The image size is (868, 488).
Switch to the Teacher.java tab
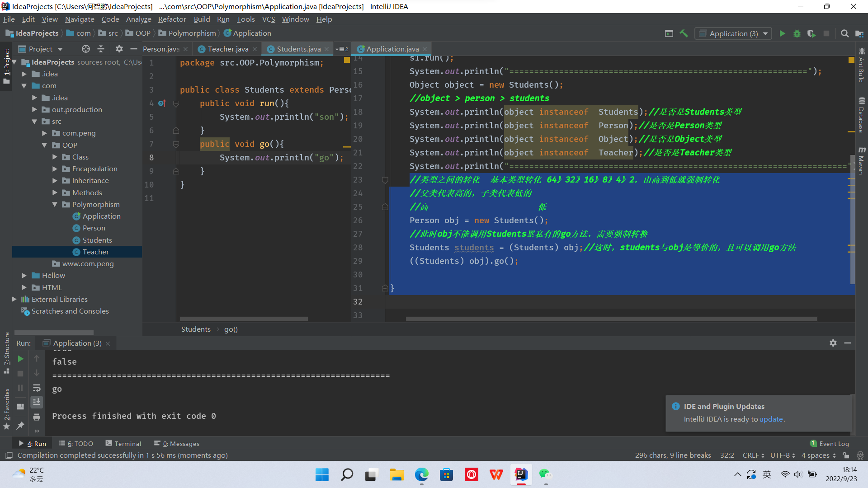pos(228,49)
